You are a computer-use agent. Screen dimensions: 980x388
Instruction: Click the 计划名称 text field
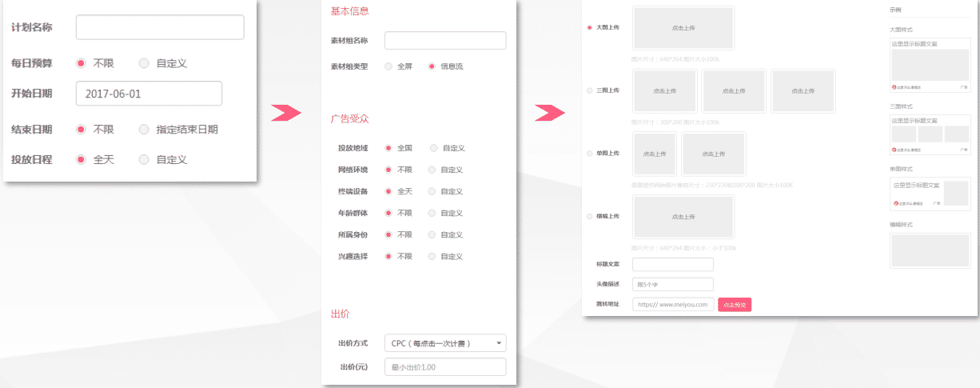click(160, 27)
